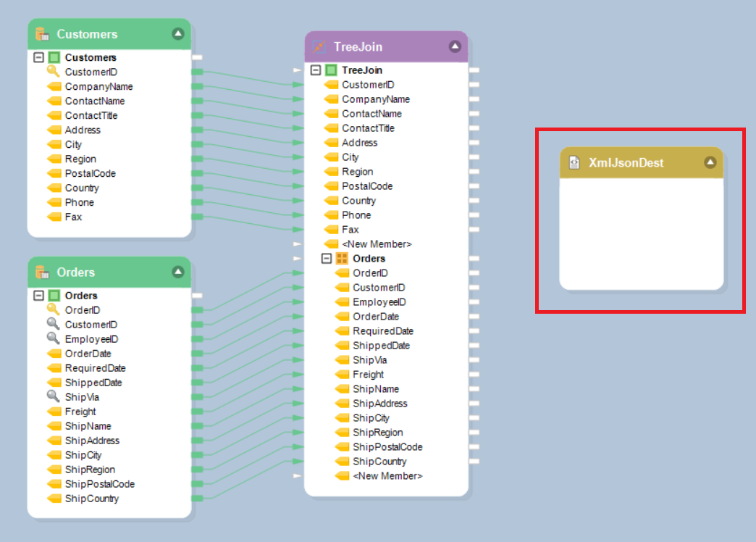
Task: Click the magnifier icon next to EmployeeID
Action: (54, 338)
